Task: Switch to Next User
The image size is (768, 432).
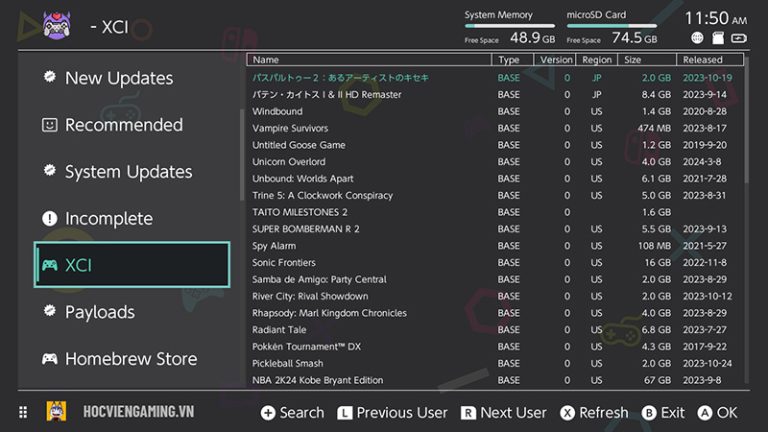Action: coord(503,412)
